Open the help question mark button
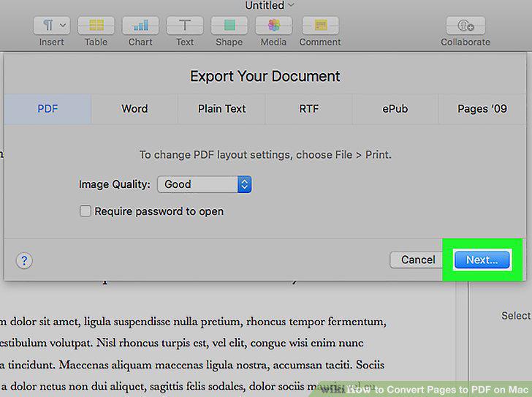Image resolution: width=532 pixels, height=397 pixels. (24, 260)
